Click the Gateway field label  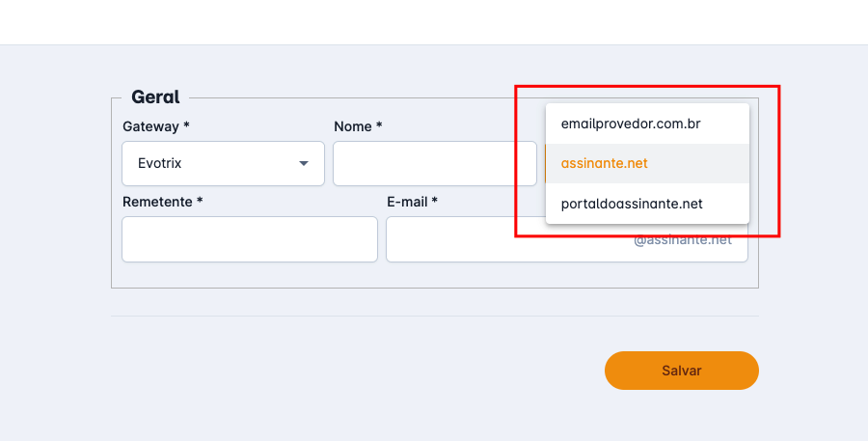pyautogui.click(x=156, y=126)
